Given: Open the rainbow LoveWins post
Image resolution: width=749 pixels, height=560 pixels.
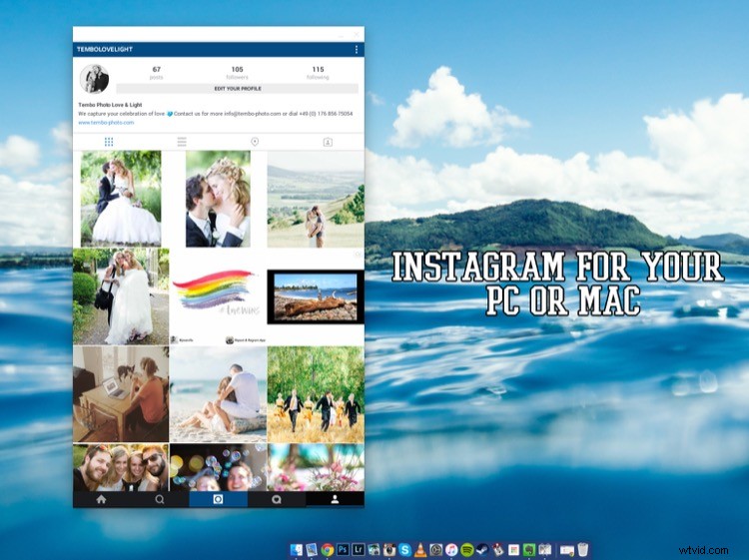Looking at the screenshot, I should [x=218, y=296].
